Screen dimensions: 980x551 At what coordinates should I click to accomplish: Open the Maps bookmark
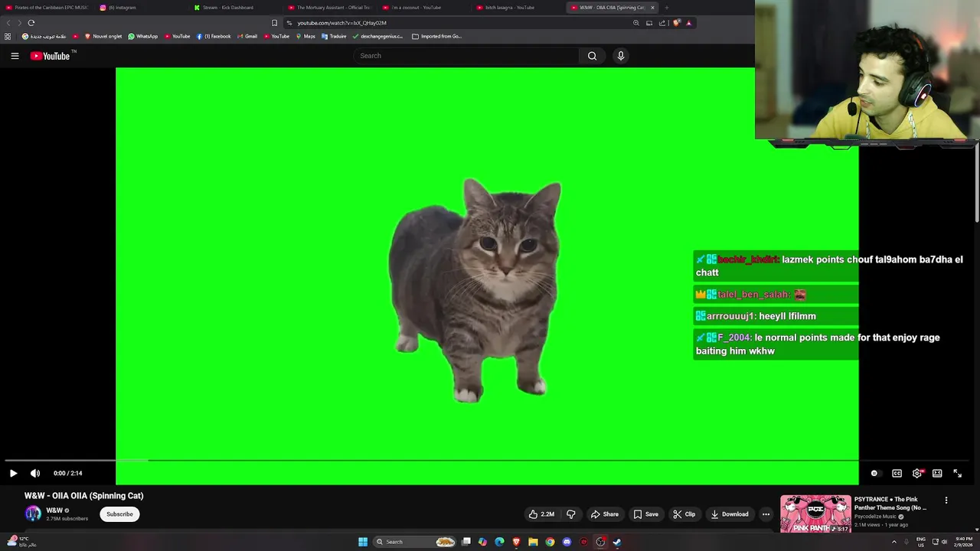click(x=305, y=36)
